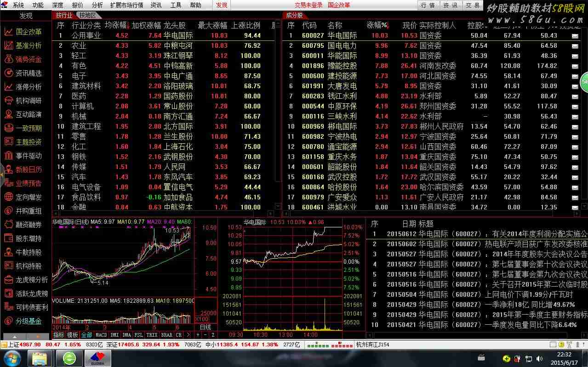Open the file explorer on the taskbar
Screen dimensions: 588x367
click(x=40, y=358)
